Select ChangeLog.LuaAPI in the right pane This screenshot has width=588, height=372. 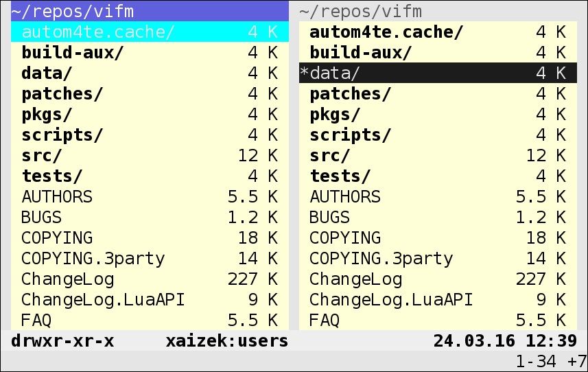coord(438,300)
